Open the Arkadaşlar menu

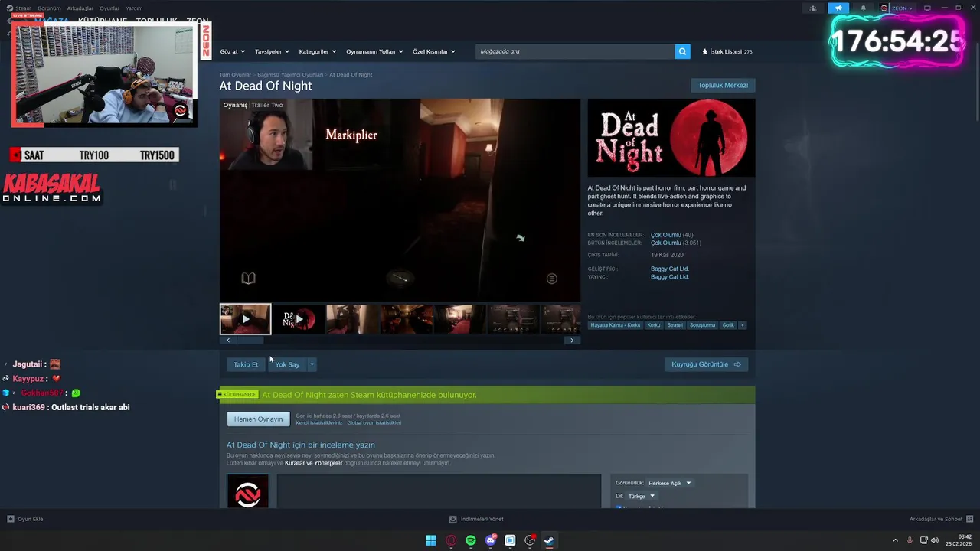80,8
